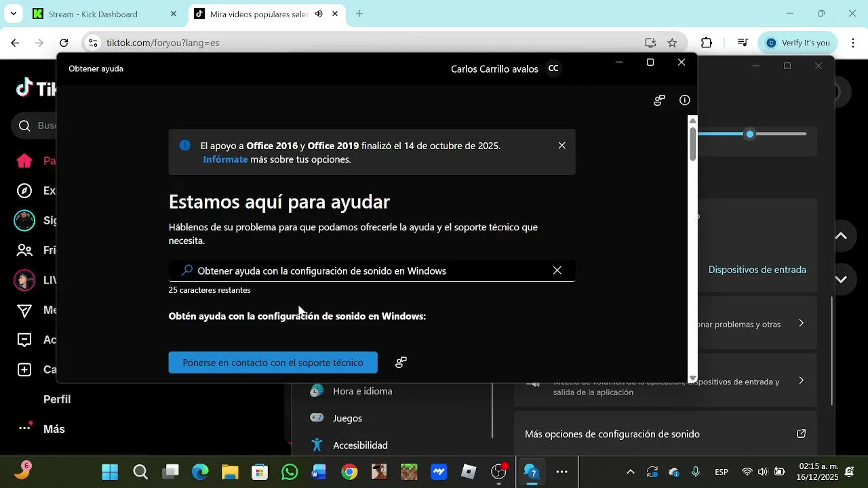Go to next TikTok video arrow
868x488 pixels.
click(841, 279)
